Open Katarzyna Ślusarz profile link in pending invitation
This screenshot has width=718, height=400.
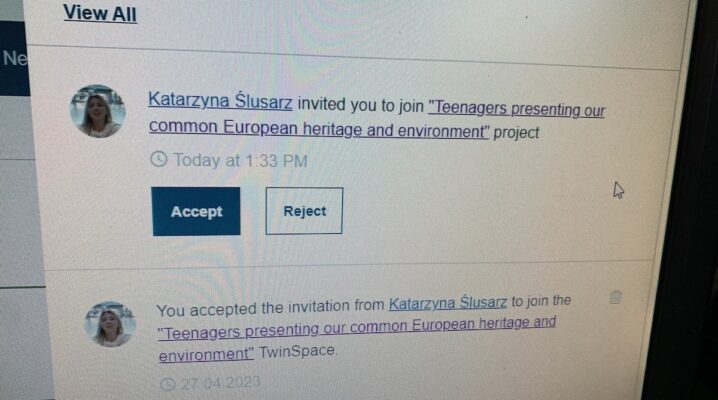tap(220, 100)
